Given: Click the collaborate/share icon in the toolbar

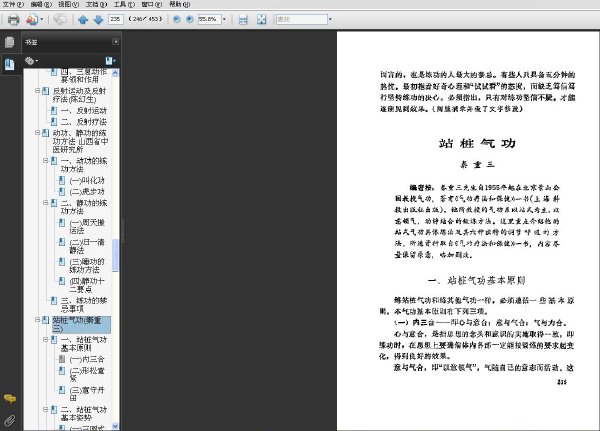Looking at the screenshot, I should [32, 19].
